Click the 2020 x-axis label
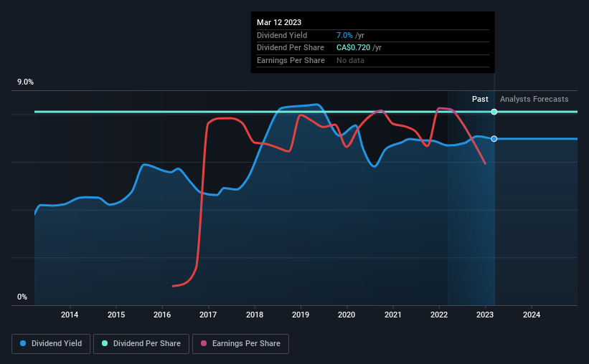589x364 pixels. pyautogui.click(x=347, y=315)
